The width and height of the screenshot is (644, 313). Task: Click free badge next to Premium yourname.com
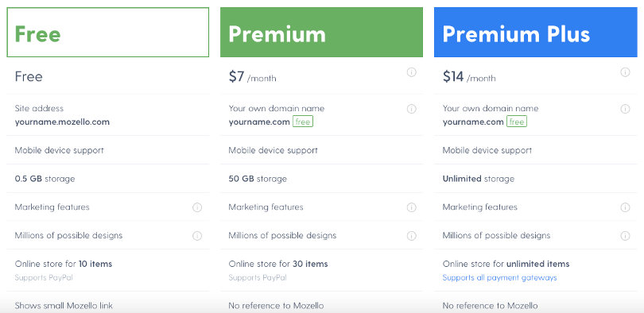tap(303, 122)
